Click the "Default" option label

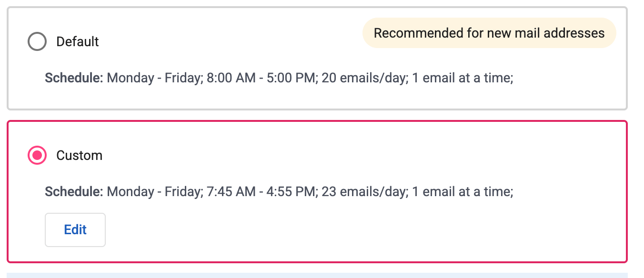[x=78, y=41]
